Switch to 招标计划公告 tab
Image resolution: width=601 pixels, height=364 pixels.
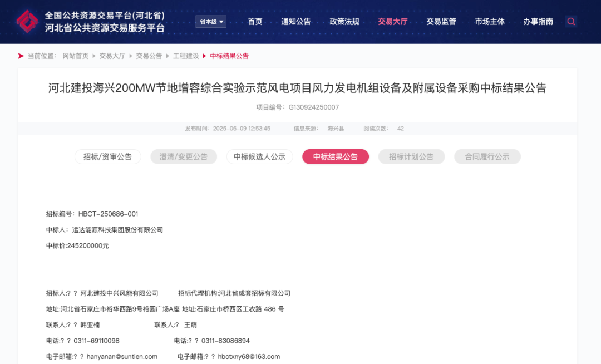pos(411,157)
